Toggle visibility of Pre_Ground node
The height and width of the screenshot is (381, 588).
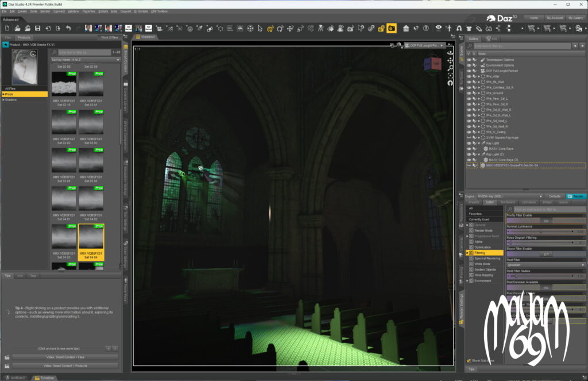tap(469, 94)
